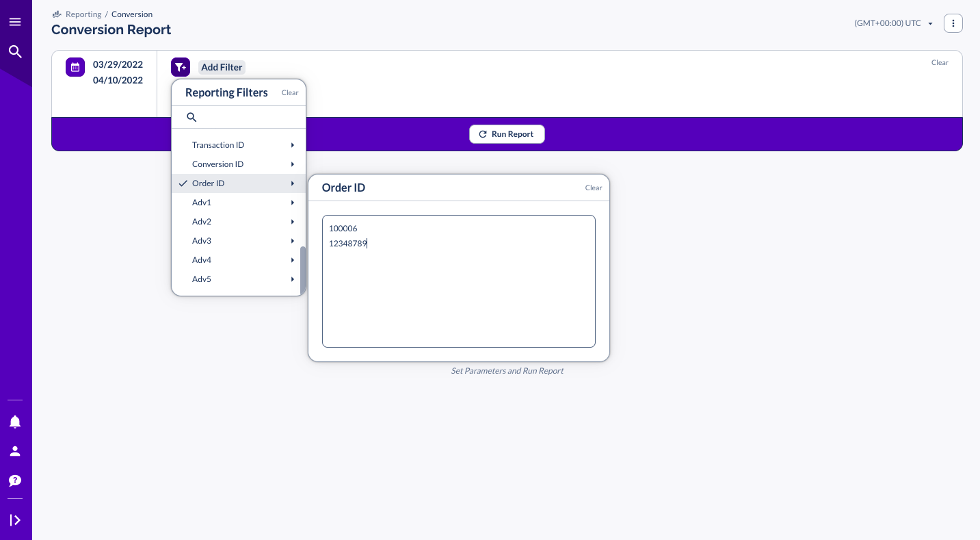Expand the sidebar with arrow icon
This screenshot has height=540, width=980.
click(15, 520)
